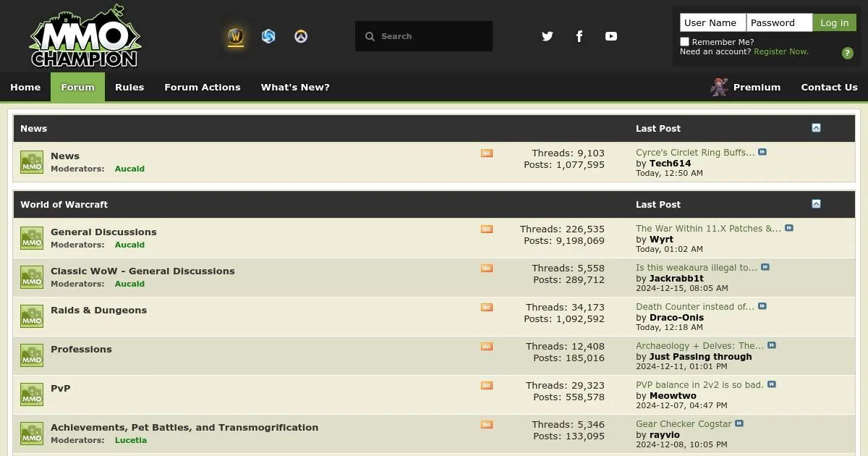View profile of user Tech614
The image size is (868, 456).
pos(670,163)
